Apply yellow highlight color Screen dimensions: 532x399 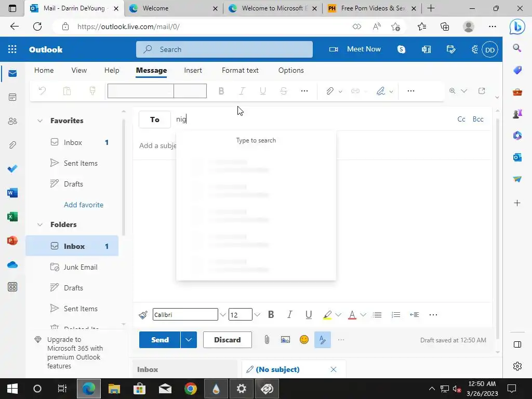[327, 315]
